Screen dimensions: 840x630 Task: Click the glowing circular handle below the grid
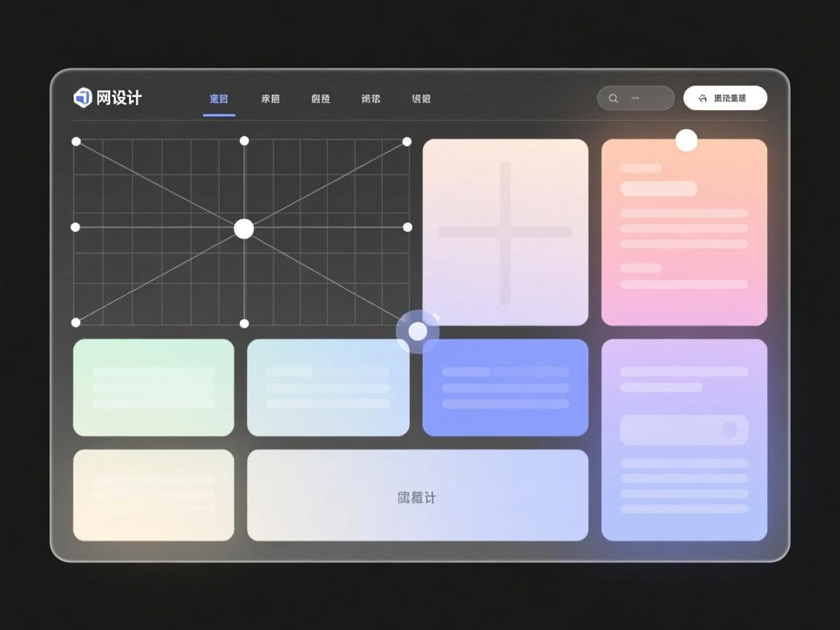pos(418,332)
